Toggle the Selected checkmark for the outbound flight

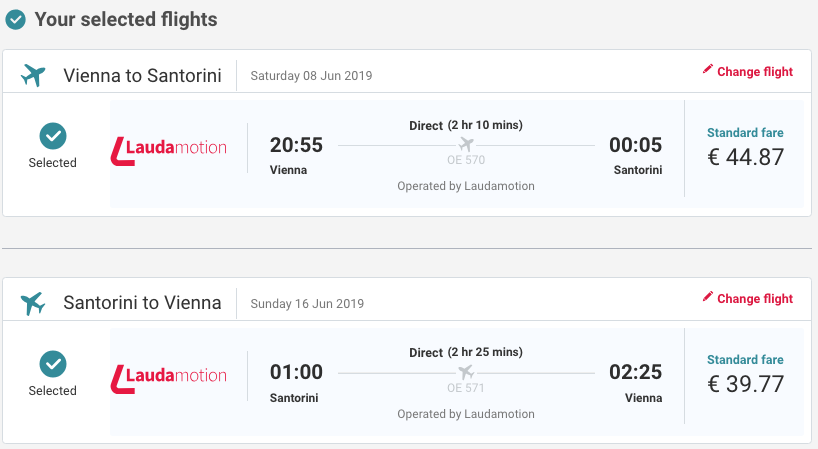tap(52, 135)
